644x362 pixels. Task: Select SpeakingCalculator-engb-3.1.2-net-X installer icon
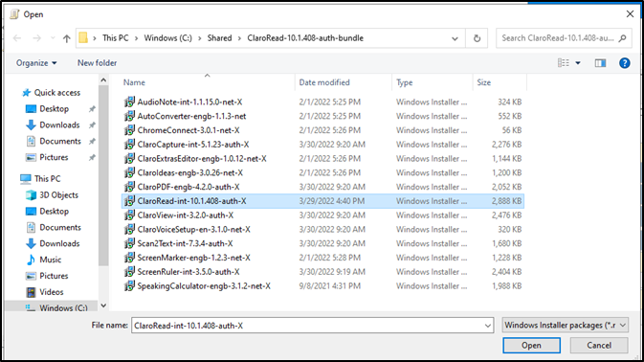[129, 286]
